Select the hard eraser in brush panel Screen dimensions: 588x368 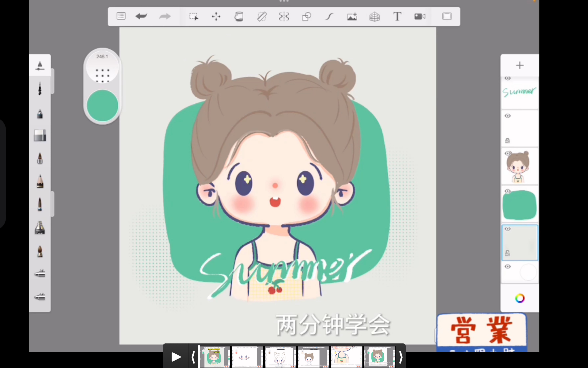40,135
